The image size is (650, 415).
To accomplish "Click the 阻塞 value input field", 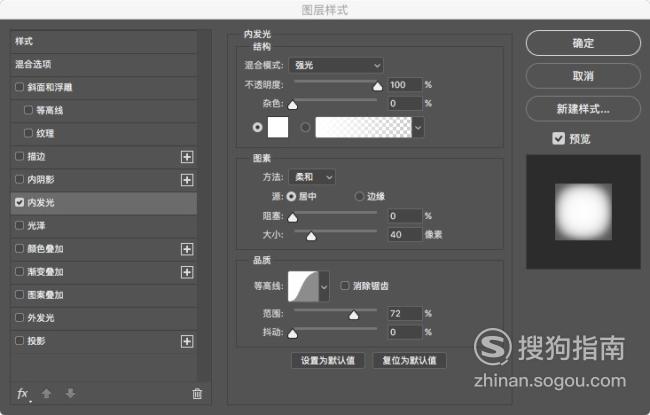I will point(405,216).
